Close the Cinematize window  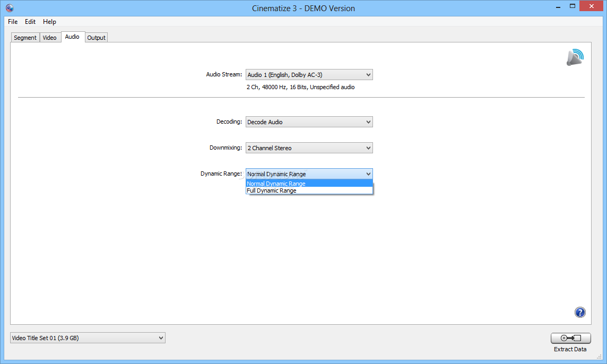591,6
